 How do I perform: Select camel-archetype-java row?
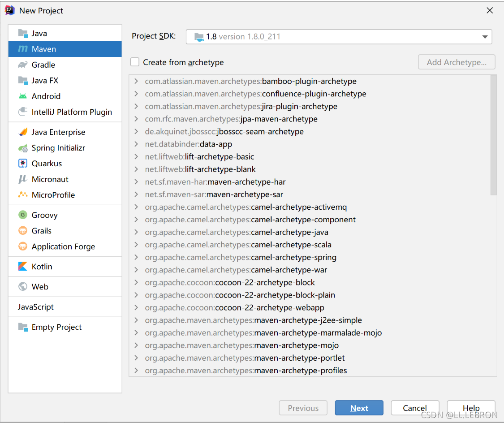(310, 232)
